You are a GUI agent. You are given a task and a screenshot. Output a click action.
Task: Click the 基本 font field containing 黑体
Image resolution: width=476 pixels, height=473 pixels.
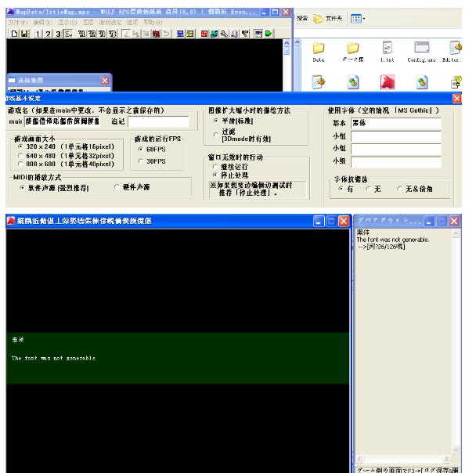tap(396, 123)
